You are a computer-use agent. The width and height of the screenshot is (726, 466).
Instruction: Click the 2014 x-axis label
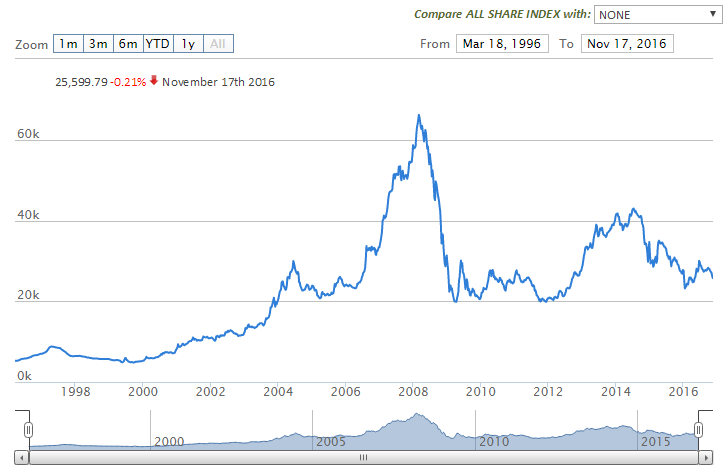616,392
